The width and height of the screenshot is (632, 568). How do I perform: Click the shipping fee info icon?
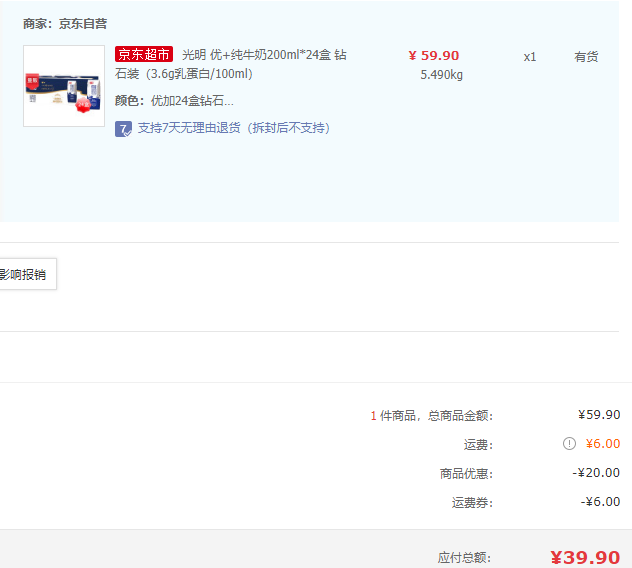coord(569,444)
